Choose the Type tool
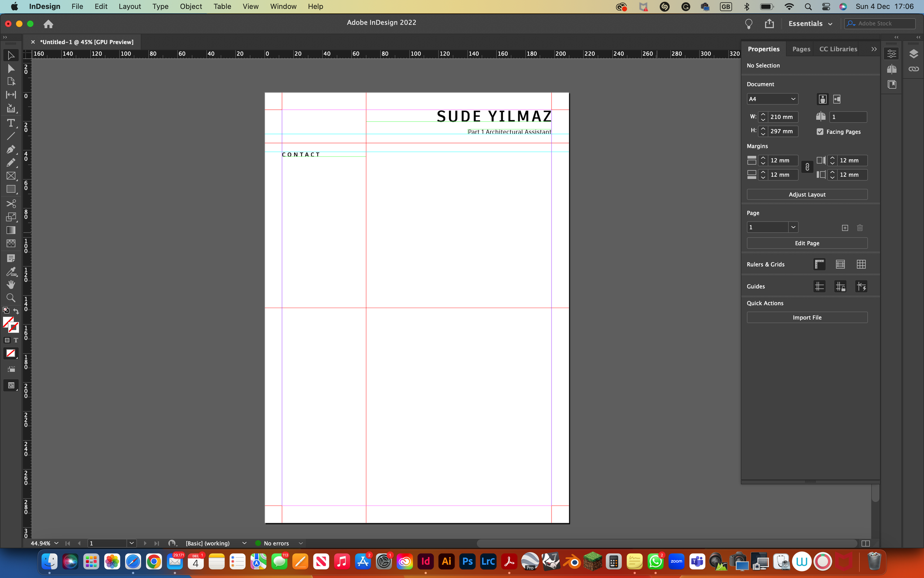Viewport: 924px width, 578px height. click(11, 123)
